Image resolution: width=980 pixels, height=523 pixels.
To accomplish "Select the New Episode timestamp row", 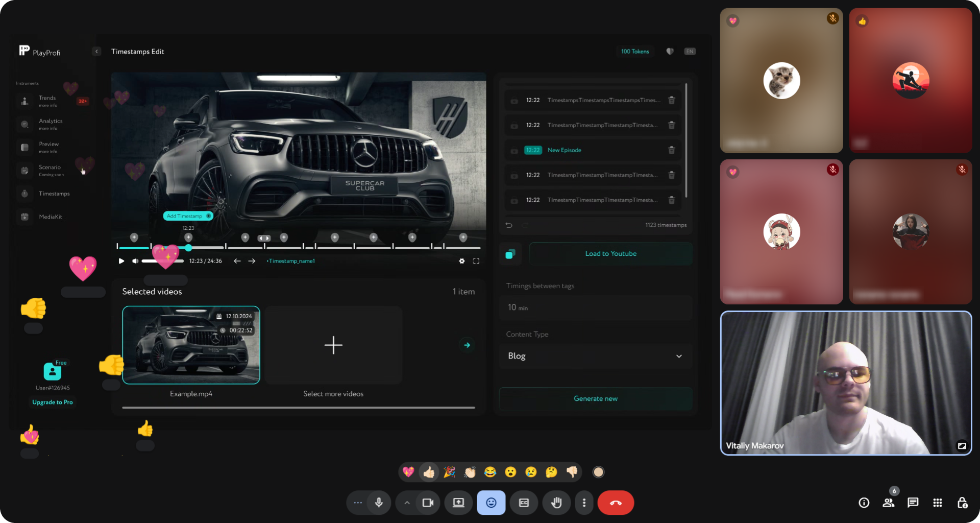I will tap(593, 150).
